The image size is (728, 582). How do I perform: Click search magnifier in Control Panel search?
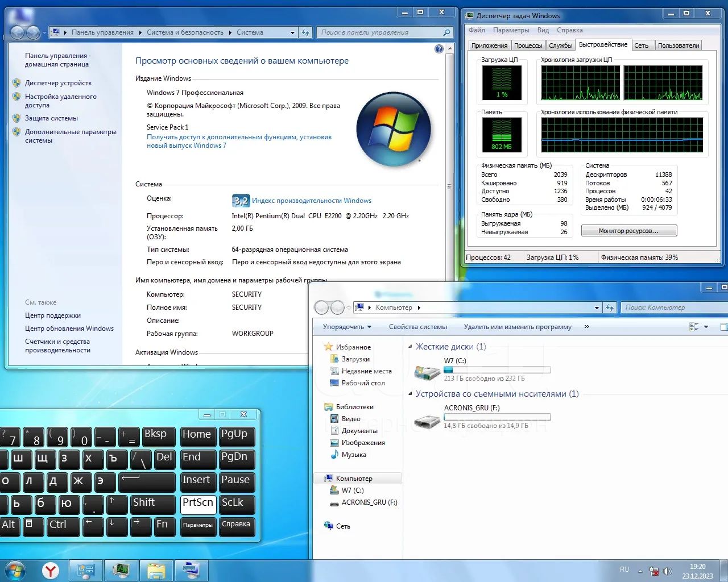(446, 32)
